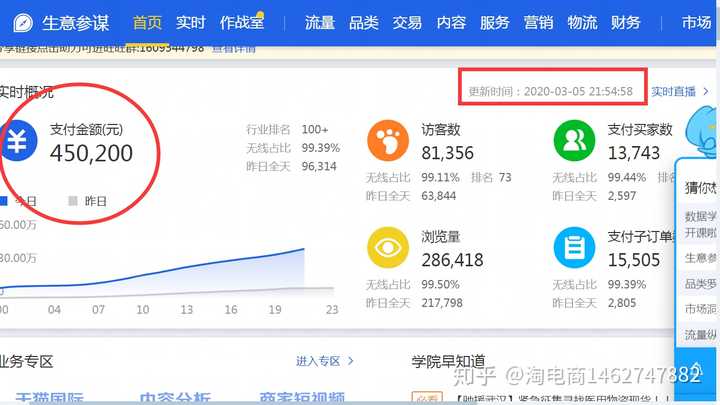Select the 物流 menu
Image resolution: width=720 pixels, height=405 pixels.
(x=582, y=22)
